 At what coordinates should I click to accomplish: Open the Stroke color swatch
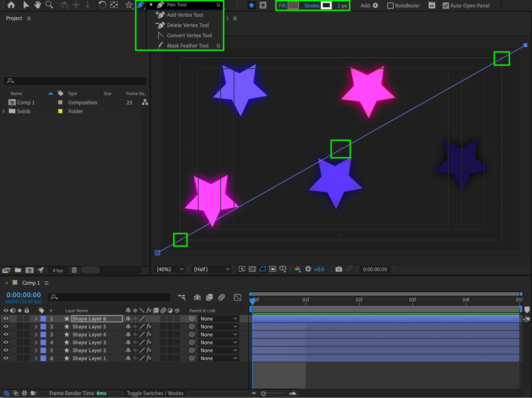326,6
